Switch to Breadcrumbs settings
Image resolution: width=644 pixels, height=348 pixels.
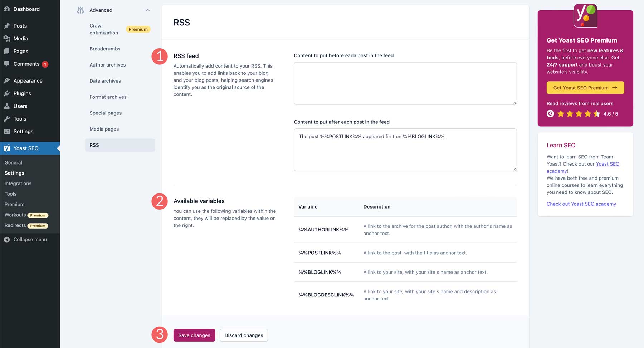click(105, 49)
